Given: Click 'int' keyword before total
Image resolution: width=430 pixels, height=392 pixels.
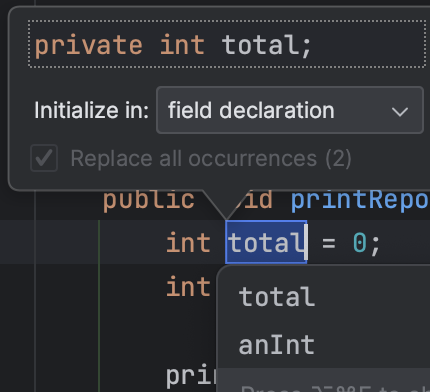Looking at the screenshot, I should (188, 242).
